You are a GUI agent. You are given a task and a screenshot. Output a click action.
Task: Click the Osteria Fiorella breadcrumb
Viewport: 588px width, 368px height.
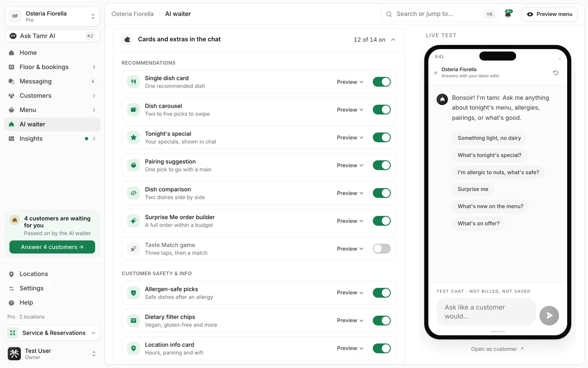(x=133, y=14)
